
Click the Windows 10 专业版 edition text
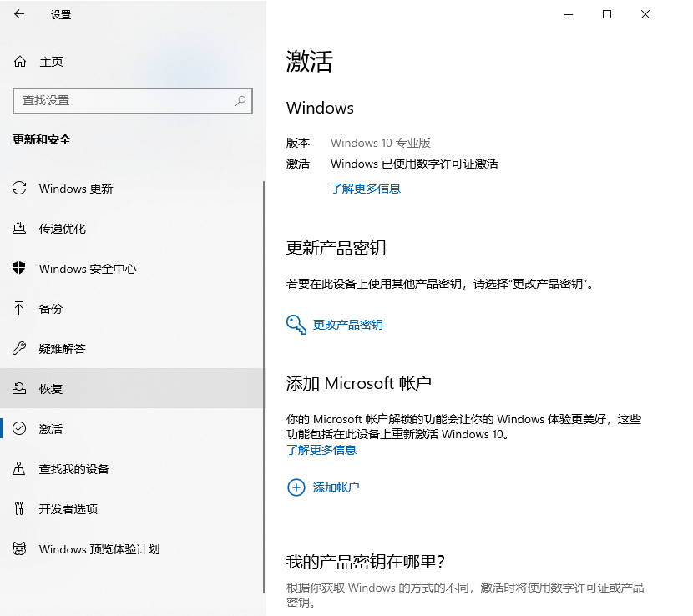(x=381, y=143)
